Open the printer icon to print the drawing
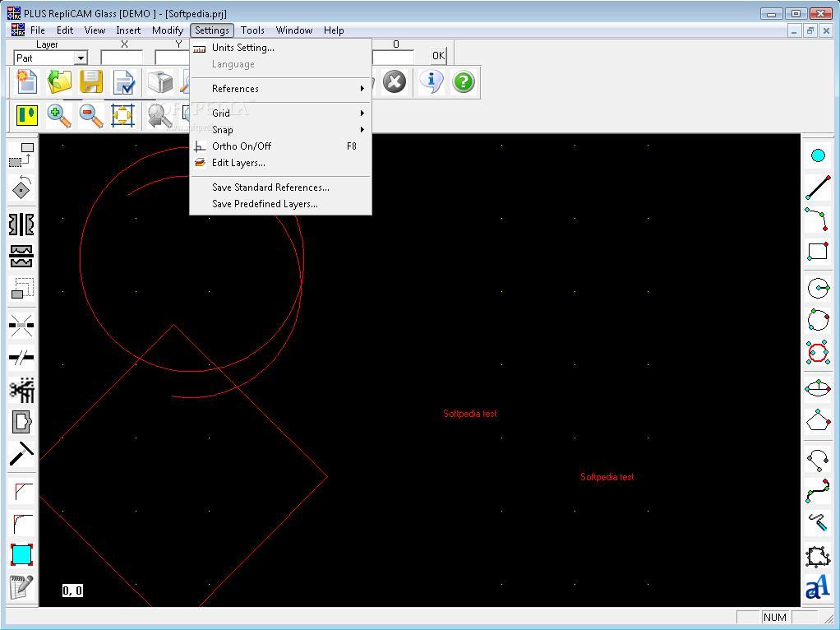Viewport: 840px width, 630px height. tap(157, 81)
